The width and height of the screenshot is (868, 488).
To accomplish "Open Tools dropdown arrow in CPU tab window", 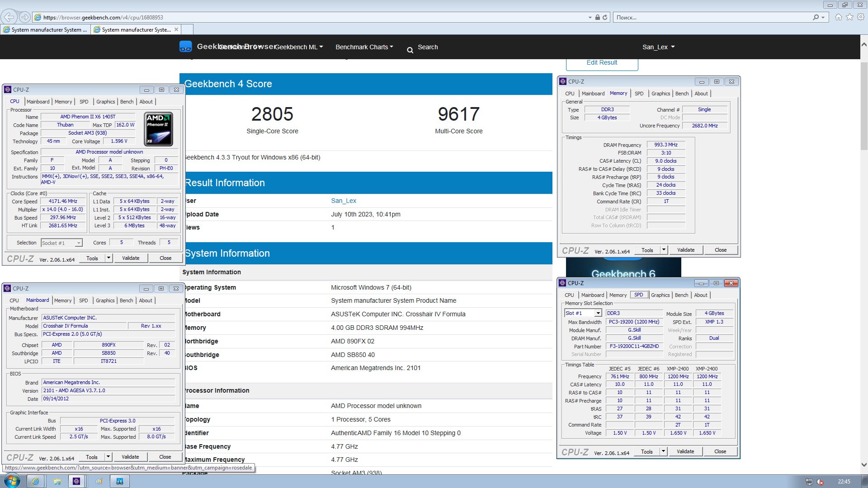I will (x=108, y=258).
